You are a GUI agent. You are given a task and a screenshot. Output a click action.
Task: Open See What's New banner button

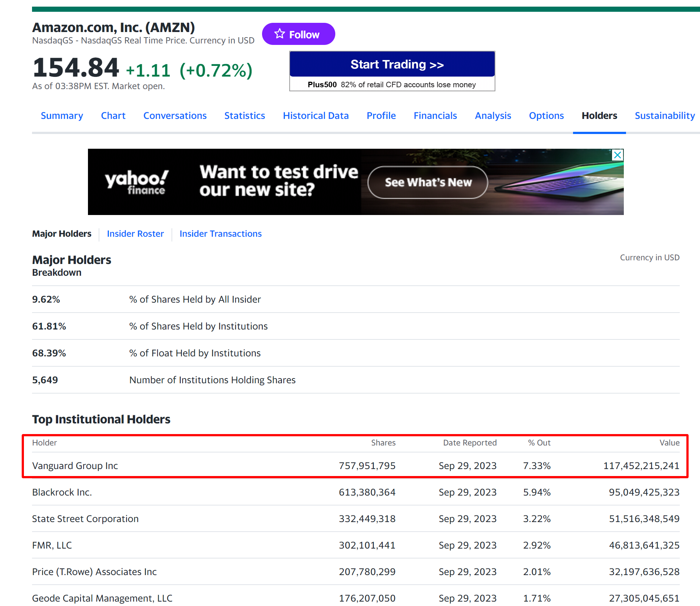(428, 182)
